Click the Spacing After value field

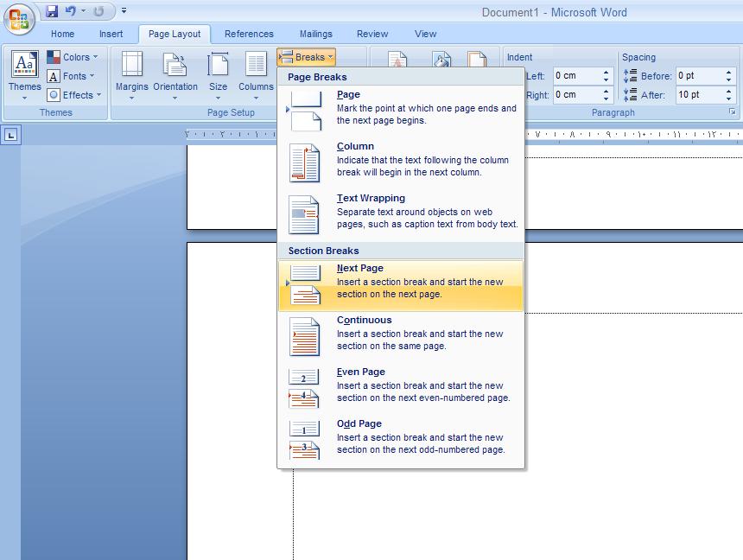700,94
